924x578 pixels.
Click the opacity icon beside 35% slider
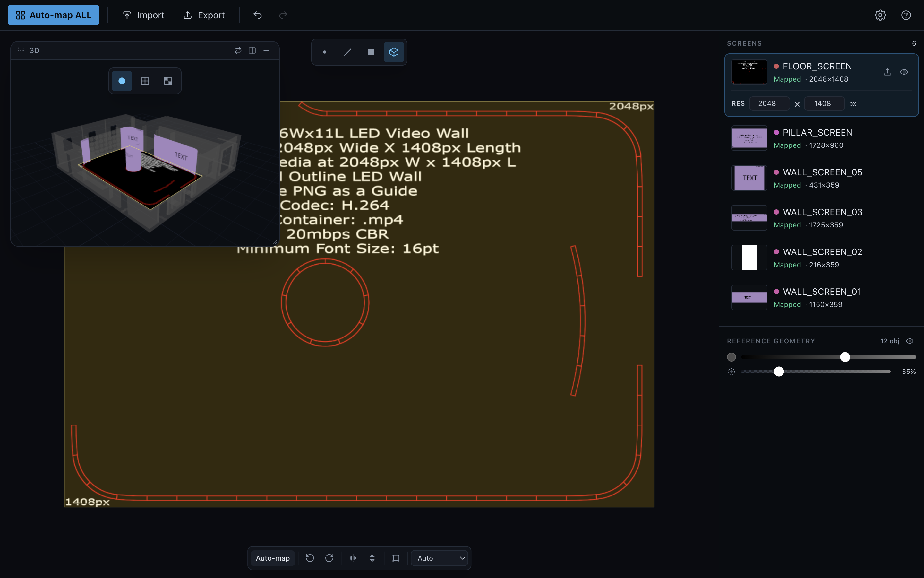coord(731,372)
